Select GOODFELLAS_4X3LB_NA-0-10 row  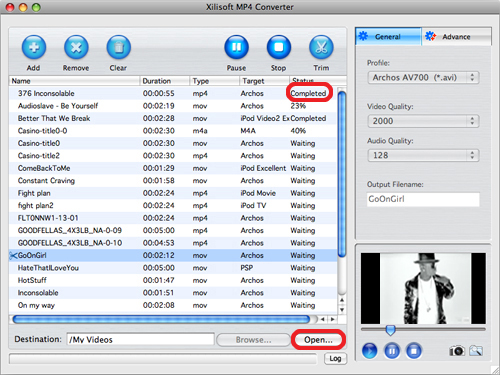[173, 243]
